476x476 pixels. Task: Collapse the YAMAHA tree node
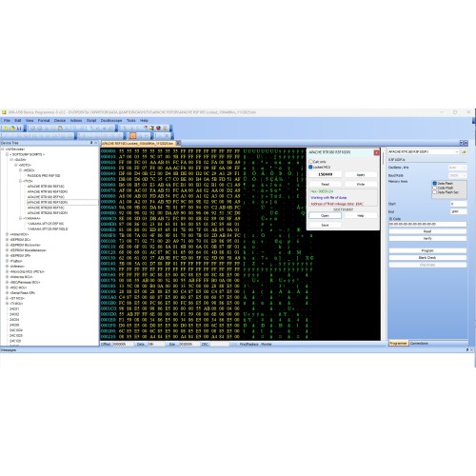pyautogui.click(x=21, y=218)
